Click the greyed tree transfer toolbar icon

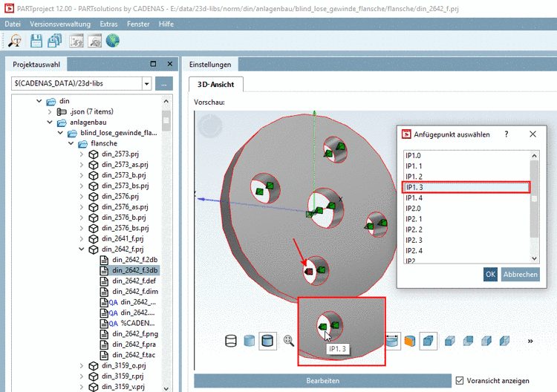[76, 41]
